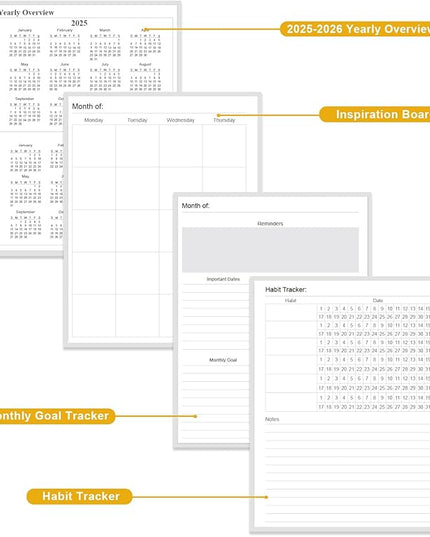Select the Monday column header
430x537 pixels.
point(93,120)
